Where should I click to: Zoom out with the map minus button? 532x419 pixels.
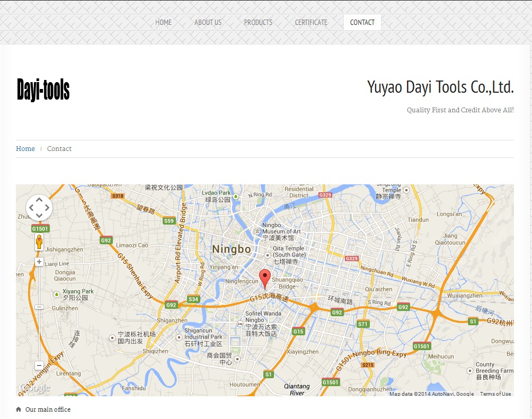pos(39,365)
